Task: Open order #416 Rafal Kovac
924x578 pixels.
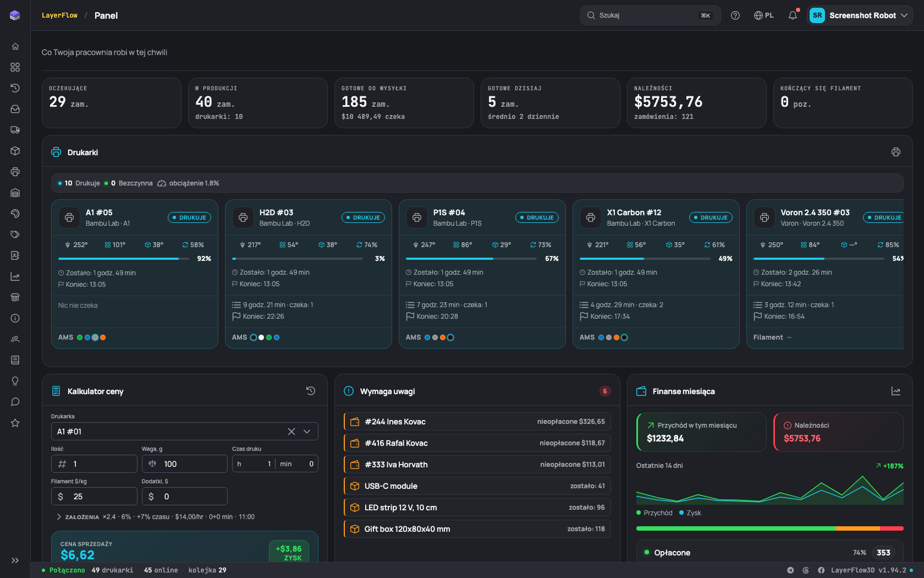Action: tap(477, 443)
